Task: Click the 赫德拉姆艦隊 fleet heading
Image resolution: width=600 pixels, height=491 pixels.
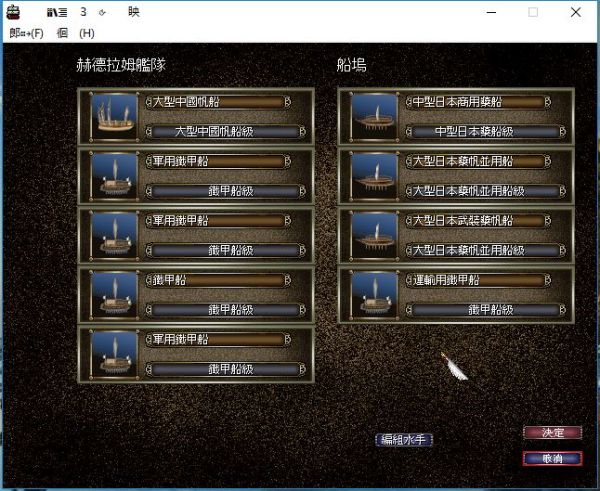Action: click(x=121, y=65)
